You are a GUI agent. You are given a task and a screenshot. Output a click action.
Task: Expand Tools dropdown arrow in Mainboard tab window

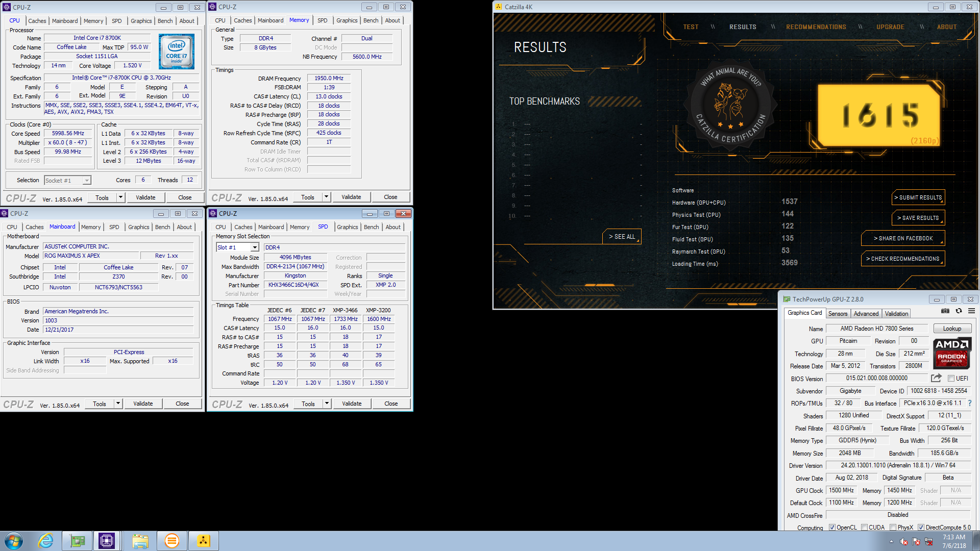coord(118,404)
